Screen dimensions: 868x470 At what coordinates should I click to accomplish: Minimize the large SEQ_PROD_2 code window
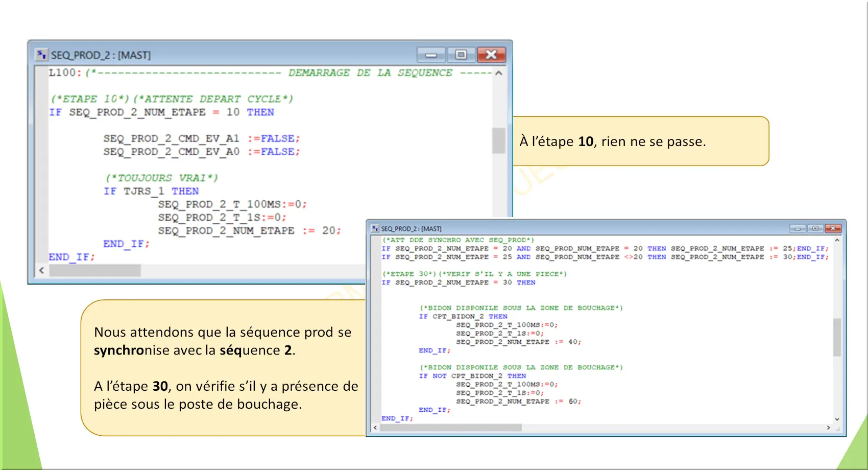(431, 55)
